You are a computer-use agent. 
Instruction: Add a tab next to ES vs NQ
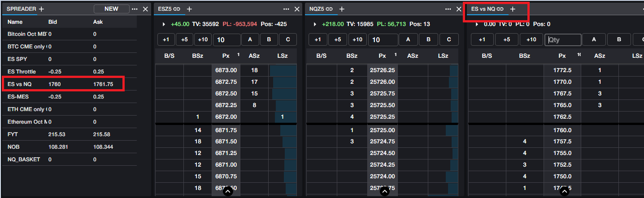[513, 9]
